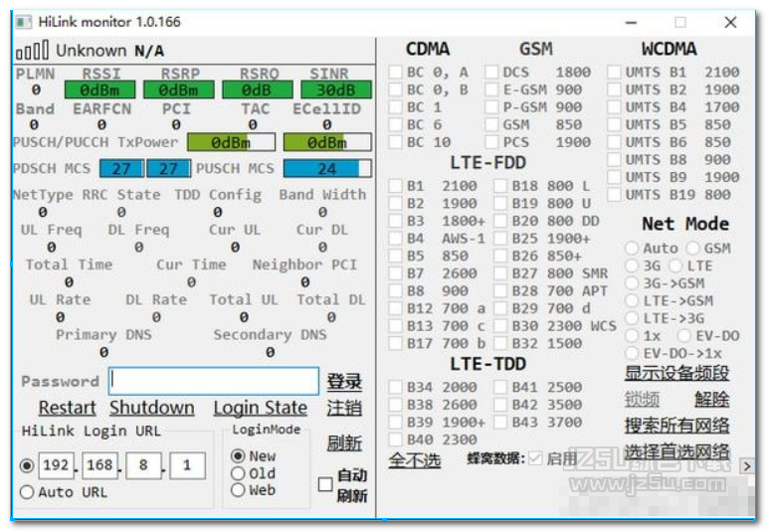
Task: Select the EV-DO net mode option
Action: click(683, 336)
